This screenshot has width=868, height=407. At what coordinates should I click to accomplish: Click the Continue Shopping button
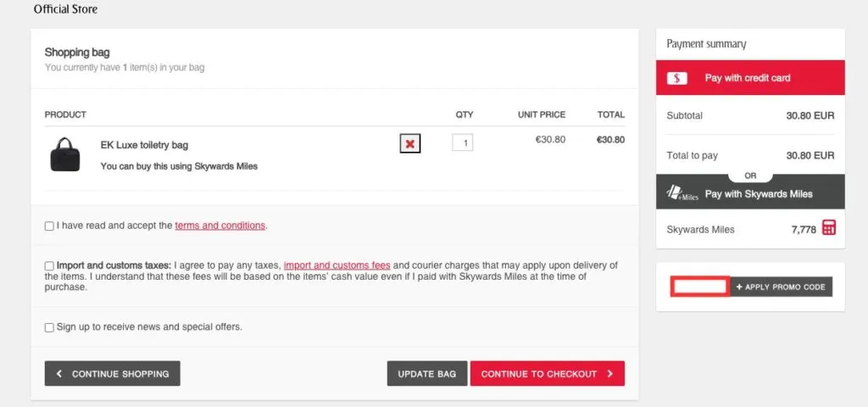112,374
